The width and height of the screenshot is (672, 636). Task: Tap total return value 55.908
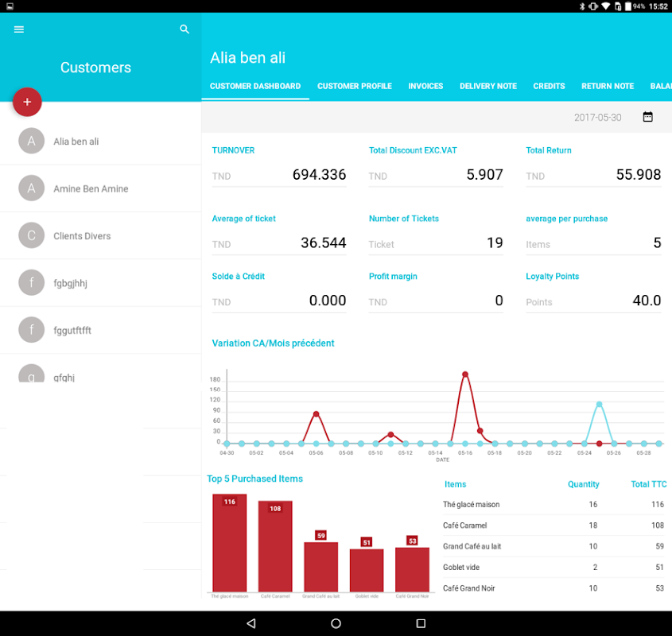638,174
